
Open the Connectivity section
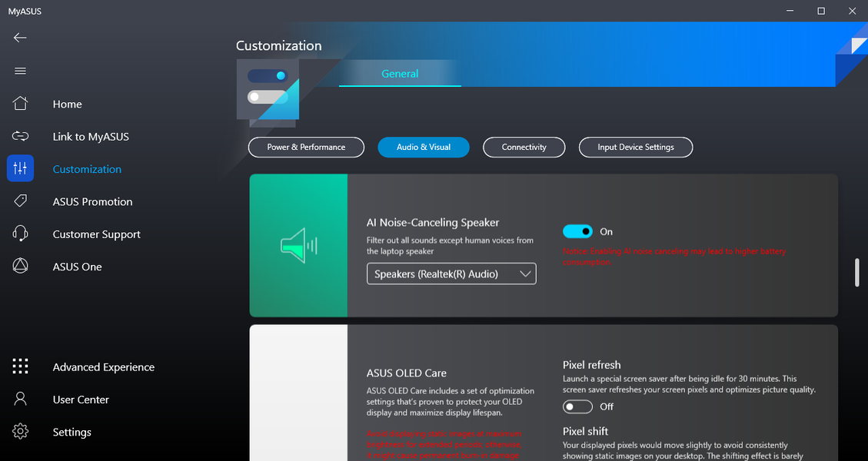tap(524, 148)
